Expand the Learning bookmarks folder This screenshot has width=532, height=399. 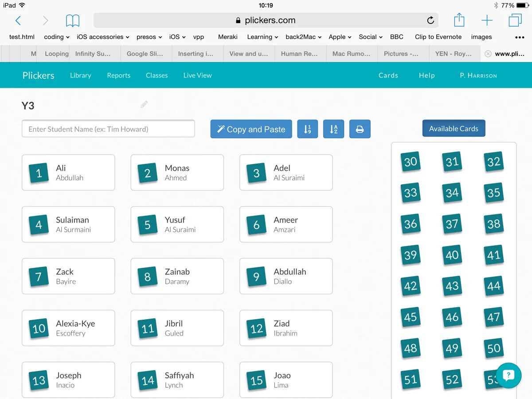(x=262, y=37)
